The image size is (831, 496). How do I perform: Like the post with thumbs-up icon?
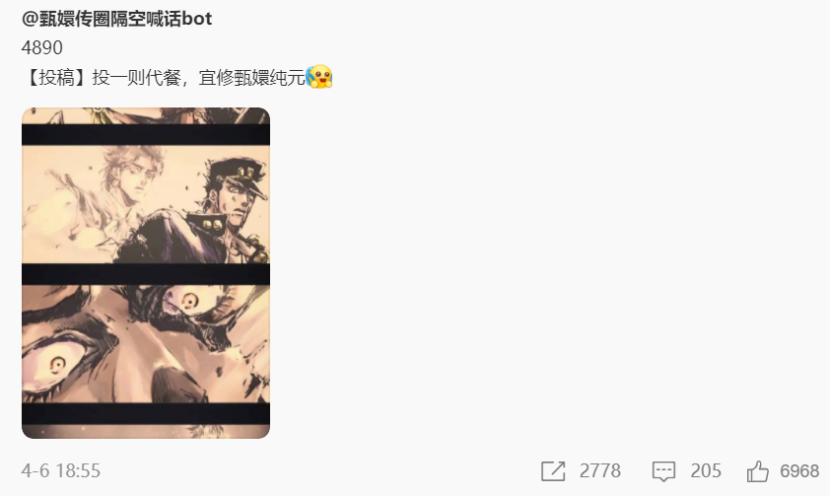757,471
